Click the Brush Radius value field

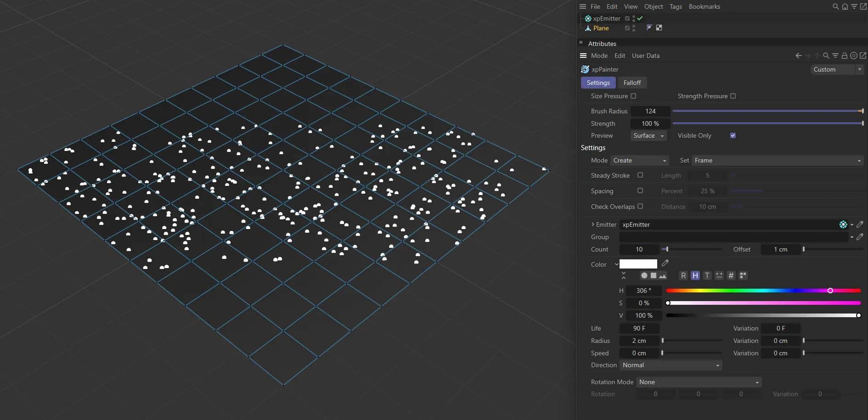[650, 111]
